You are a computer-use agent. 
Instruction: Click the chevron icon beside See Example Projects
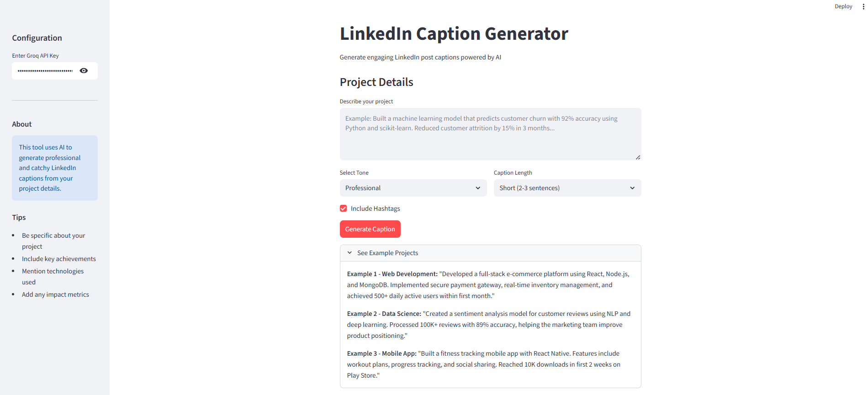pyautogui.click(x=349, y=253)
